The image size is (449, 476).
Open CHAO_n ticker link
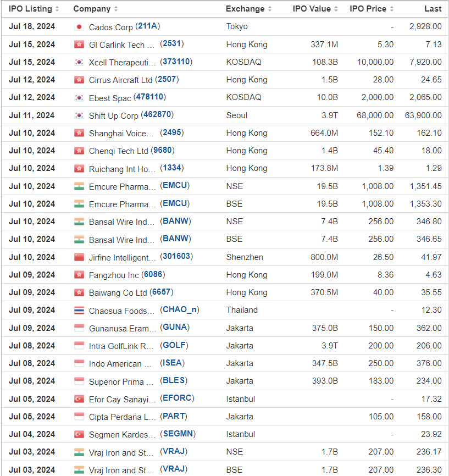[x=180, y=309]
